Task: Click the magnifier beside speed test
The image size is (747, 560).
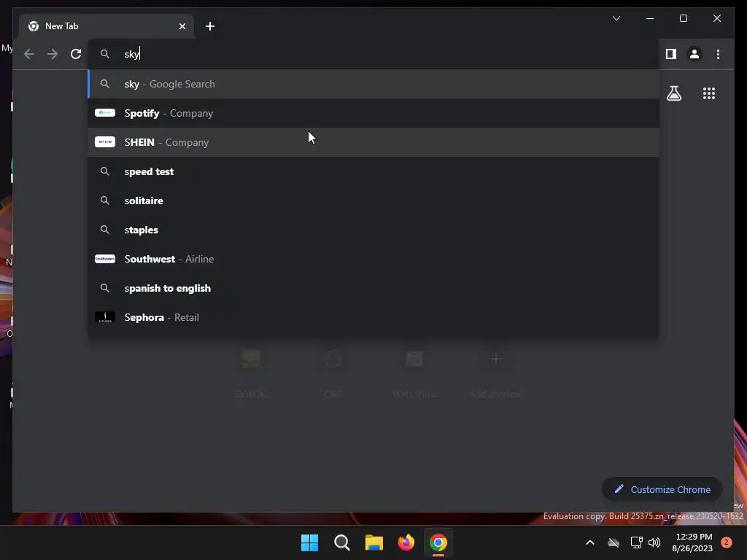Action: pyautogui.click(x=105, y=171)
